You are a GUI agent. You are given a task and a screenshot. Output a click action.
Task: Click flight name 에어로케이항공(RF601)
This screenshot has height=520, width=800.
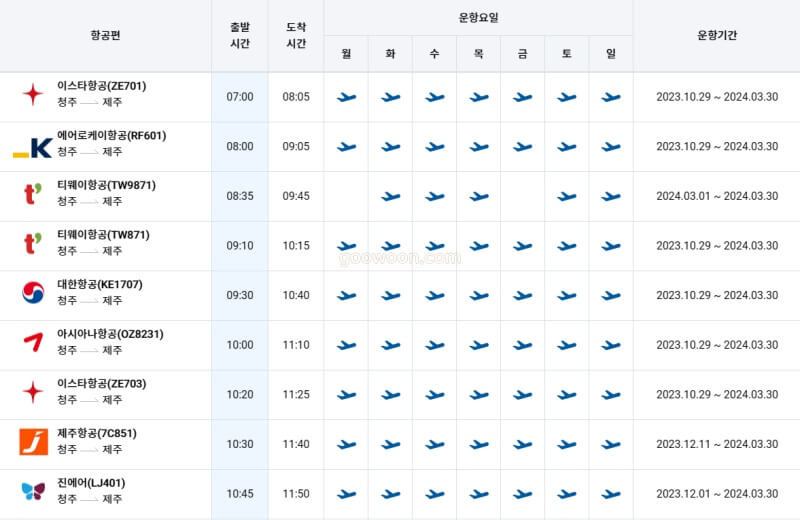tap(112, 136)
